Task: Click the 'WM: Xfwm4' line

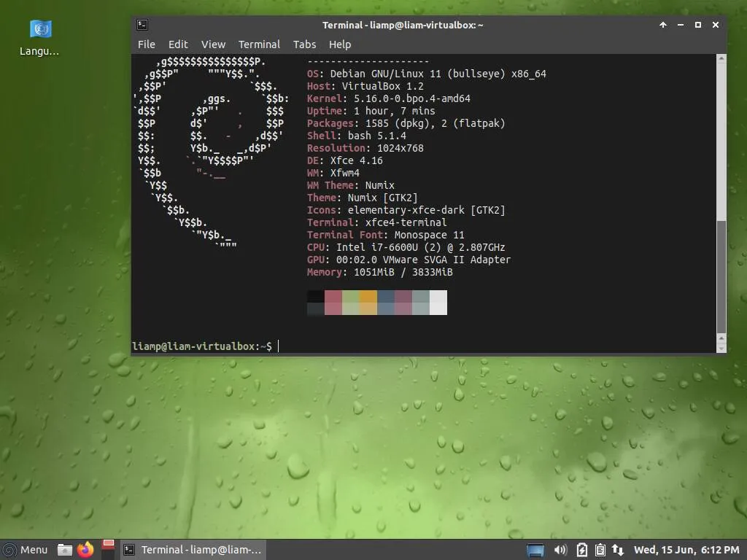Action: pyautogui.click(x=333, y=173)
